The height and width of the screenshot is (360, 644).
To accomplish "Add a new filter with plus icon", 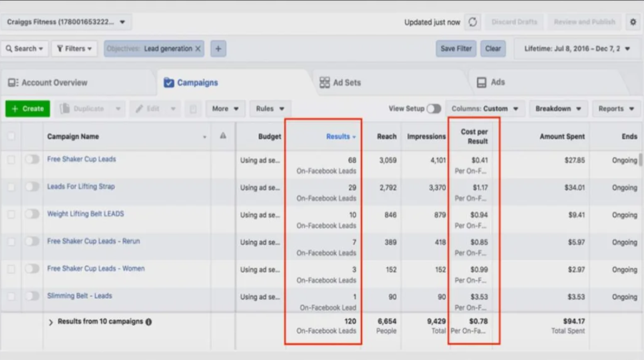I will tap(218, 49).
